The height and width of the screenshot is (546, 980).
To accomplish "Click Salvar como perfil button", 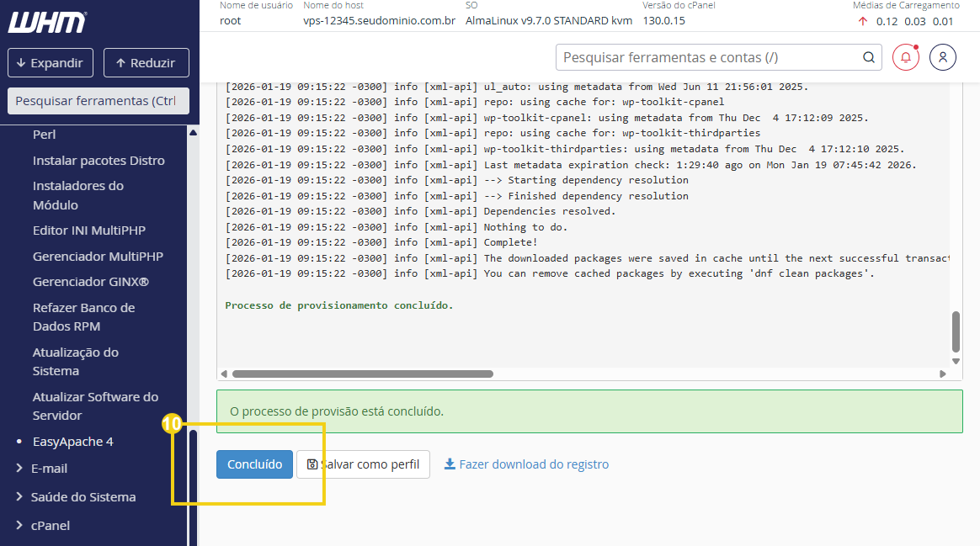I will 363,464.
